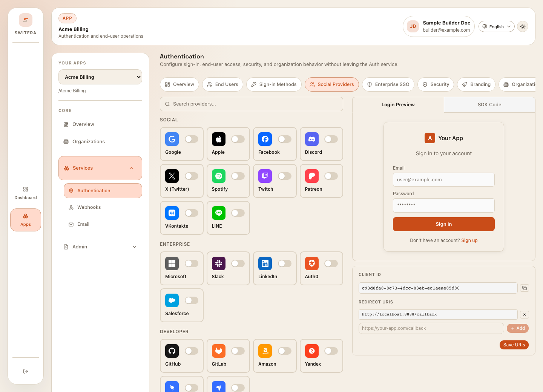Screen dimensions: 543x392
Task: Enable the LinkedIn provider toggle
Action: (285, 263)
